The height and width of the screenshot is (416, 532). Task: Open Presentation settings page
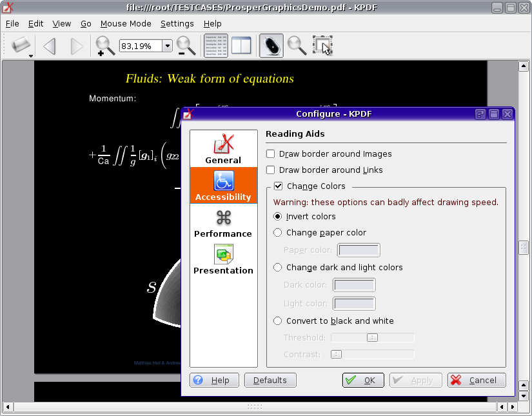[223, 259]
